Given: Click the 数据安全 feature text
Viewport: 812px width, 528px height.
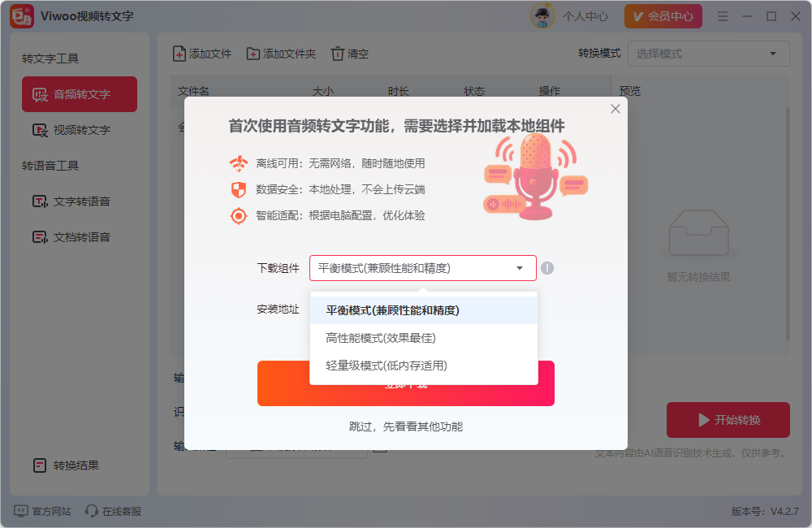Looking at the screenshot, I should coord(340,189).
